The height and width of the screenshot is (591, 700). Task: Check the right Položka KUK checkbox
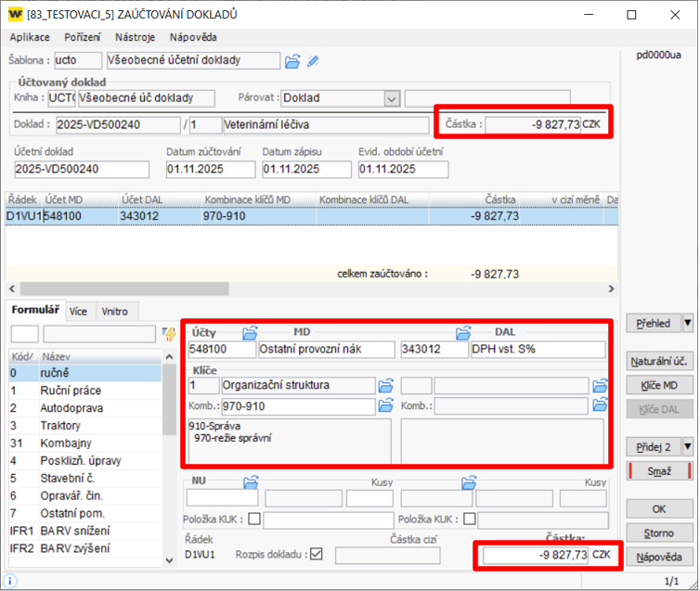click(x=470, y=520)
